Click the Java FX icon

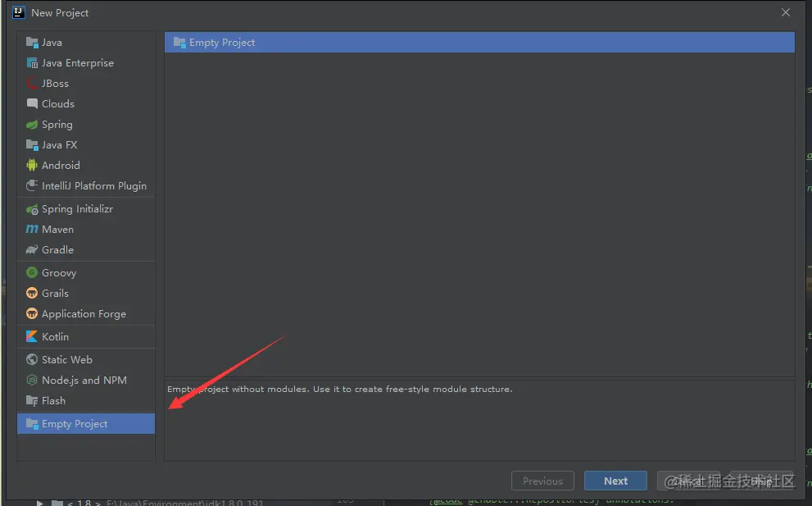[32, 145]
